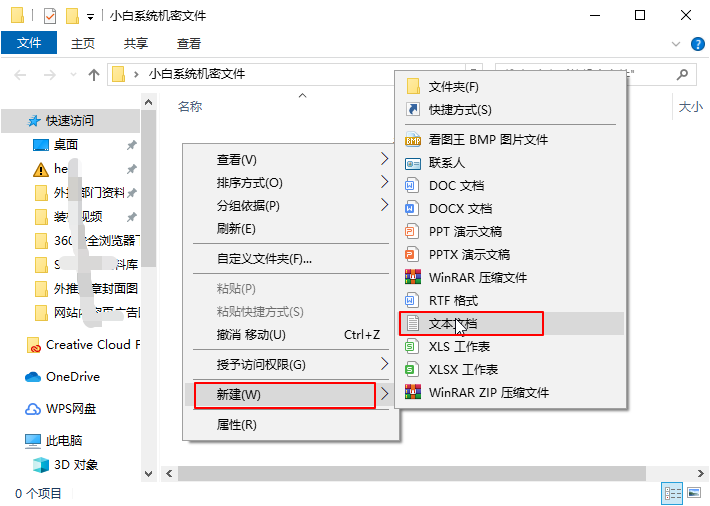Open the help question mark icon
This screenshot has height=506, width=710.
point(697,44)
